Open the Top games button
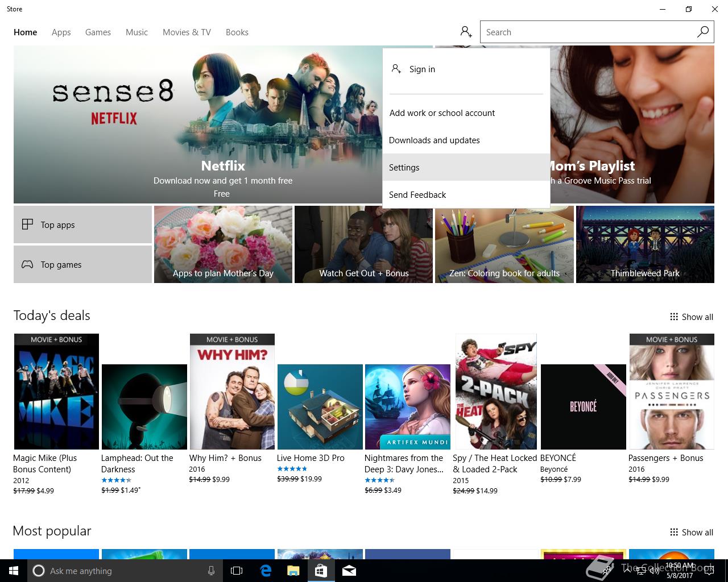 82,264
